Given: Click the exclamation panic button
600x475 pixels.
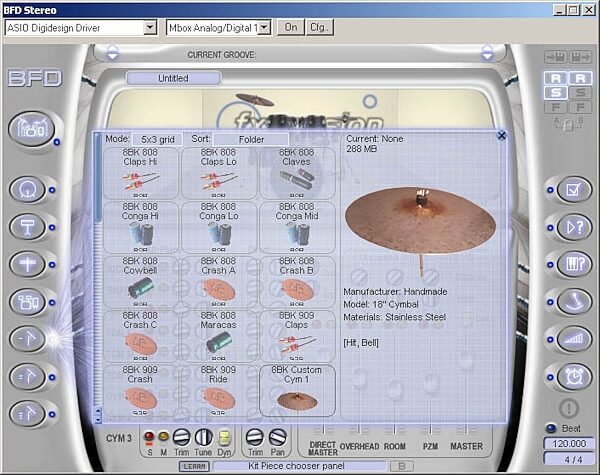Looking at the screenshot, I should (x=569, y=408).
